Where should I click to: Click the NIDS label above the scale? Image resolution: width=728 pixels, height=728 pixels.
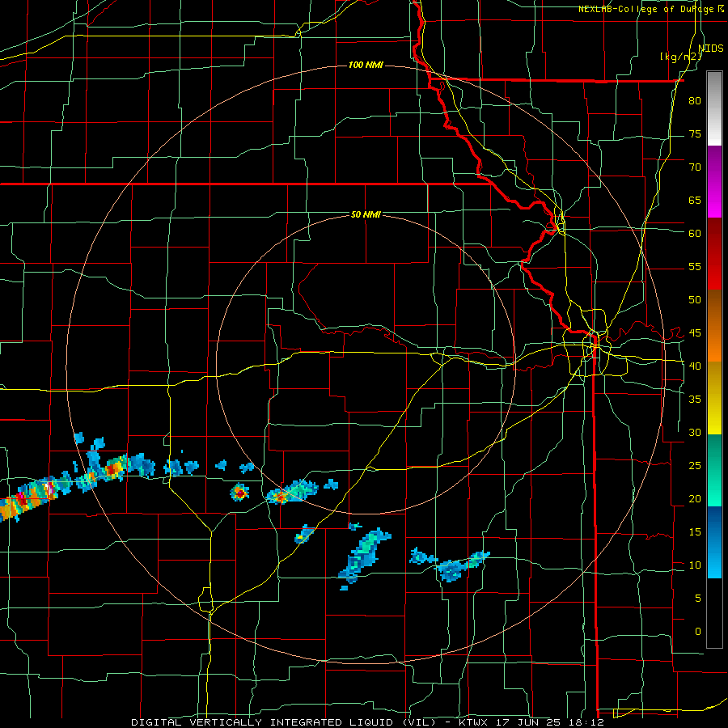point(711,48)
